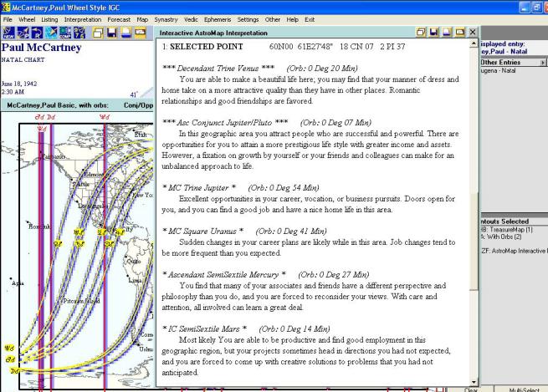Screen dimensions: 548x392
Task: Expand the Other Entries arrow button
Action: coord(543,62)
